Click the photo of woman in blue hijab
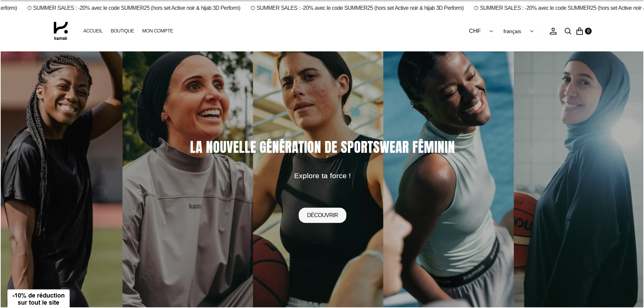 click(578, 179)
